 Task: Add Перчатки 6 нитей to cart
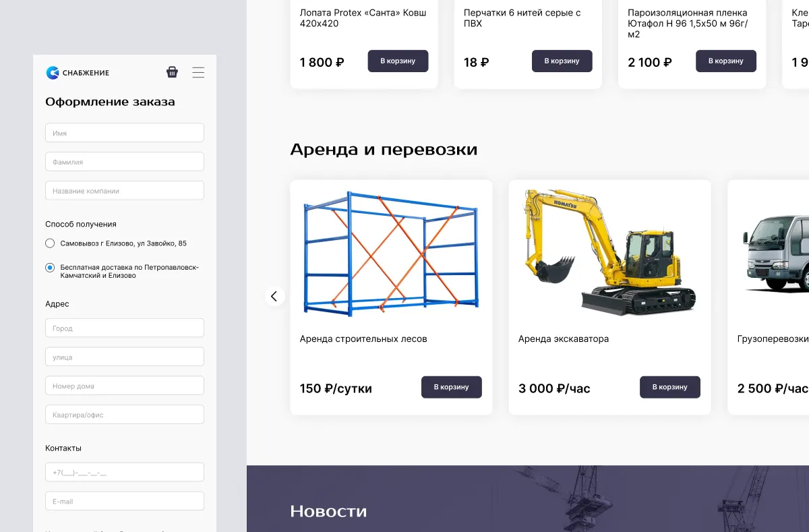(562, 61)
